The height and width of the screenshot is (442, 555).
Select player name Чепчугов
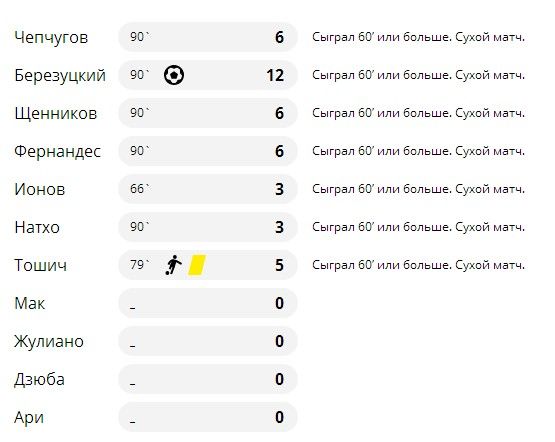coord(51,38)
